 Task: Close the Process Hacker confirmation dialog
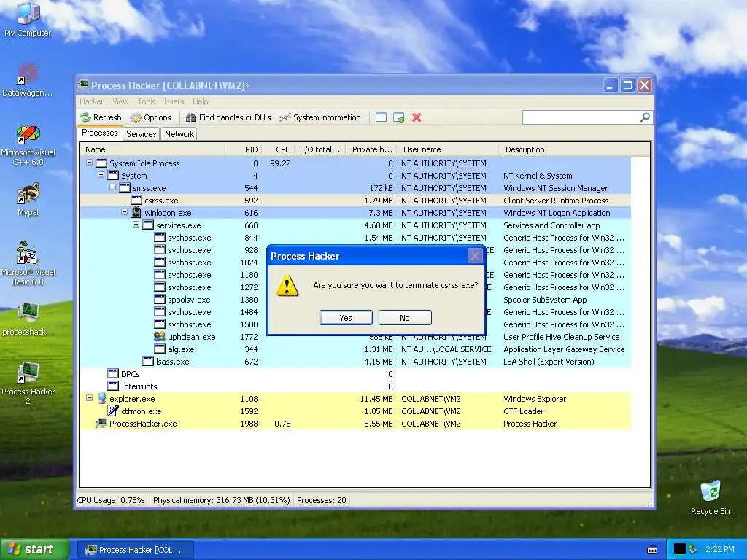tap(475, 256)
